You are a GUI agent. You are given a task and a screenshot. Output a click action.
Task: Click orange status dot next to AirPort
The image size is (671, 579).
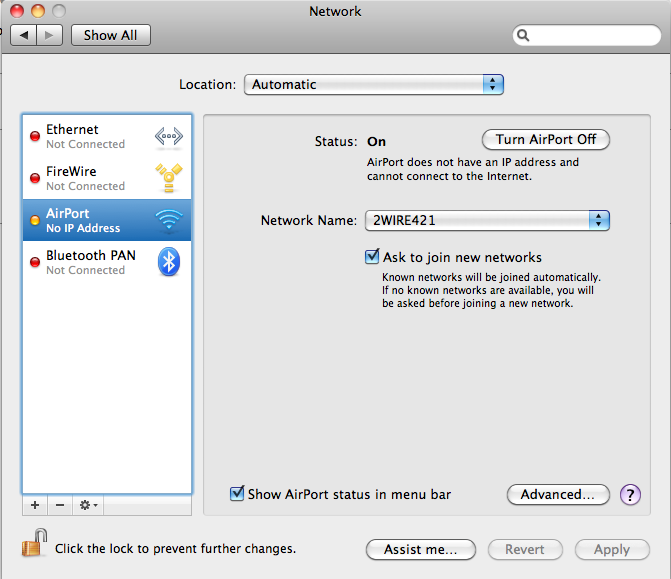tap(35, 220)
